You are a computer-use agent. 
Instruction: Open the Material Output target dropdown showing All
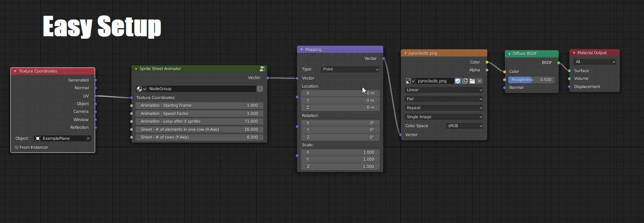point(595,62)
